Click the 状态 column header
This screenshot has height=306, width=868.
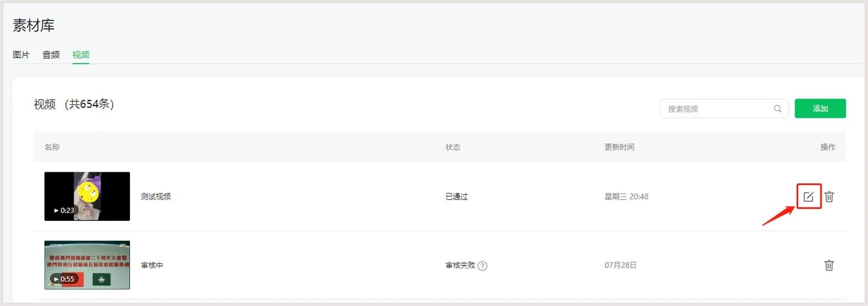453,147
